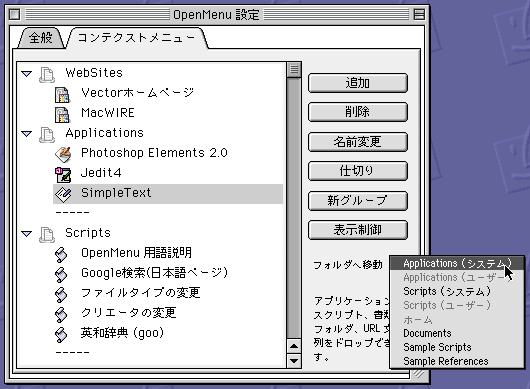Choose Scripts (システム) menu entry
Screen dimensions: 530x389
[457, 291]
